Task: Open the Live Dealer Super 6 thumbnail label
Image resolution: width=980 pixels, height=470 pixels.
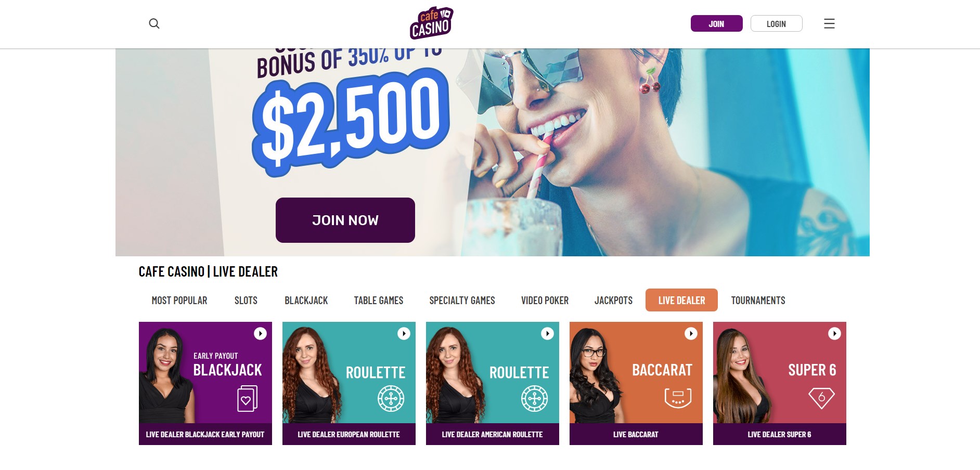Action: 779,434
